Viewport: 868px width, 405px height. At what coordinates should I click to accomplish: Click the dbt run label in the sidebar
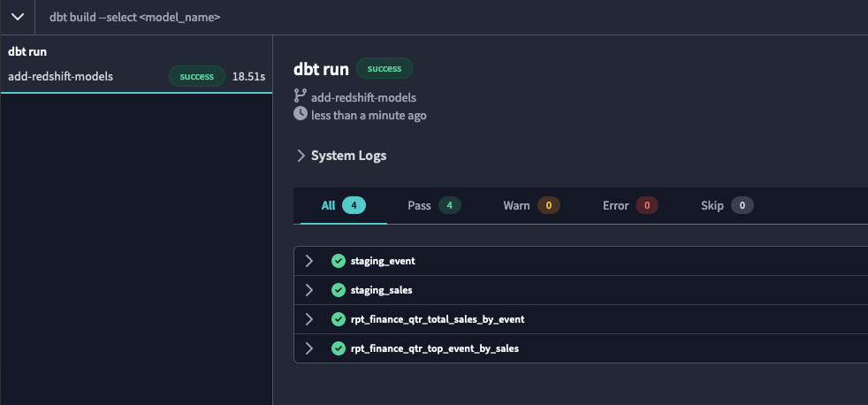(x=27, y=52)
